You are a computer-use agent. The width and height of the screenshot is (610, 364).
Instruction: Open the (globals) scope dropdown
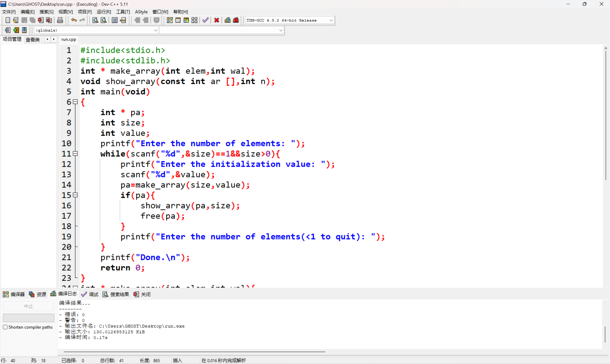[x=155, y=30]
